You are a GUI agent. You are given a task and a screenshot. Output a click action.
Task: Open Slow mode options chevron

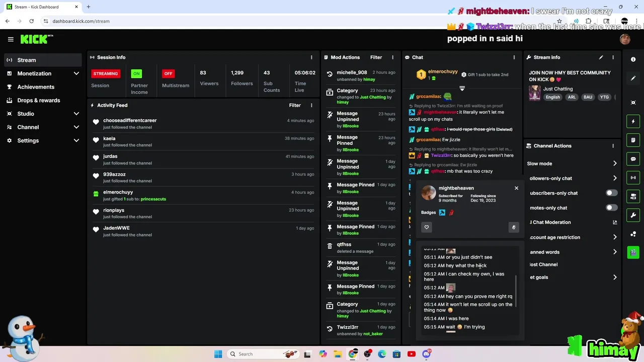pos(615,163)
